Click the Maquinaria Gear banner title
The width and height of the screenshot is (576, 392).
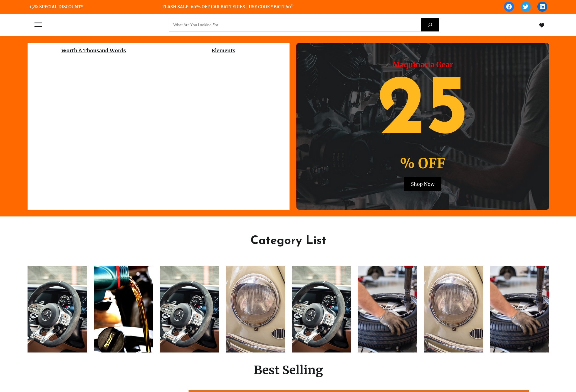[422, 65]
